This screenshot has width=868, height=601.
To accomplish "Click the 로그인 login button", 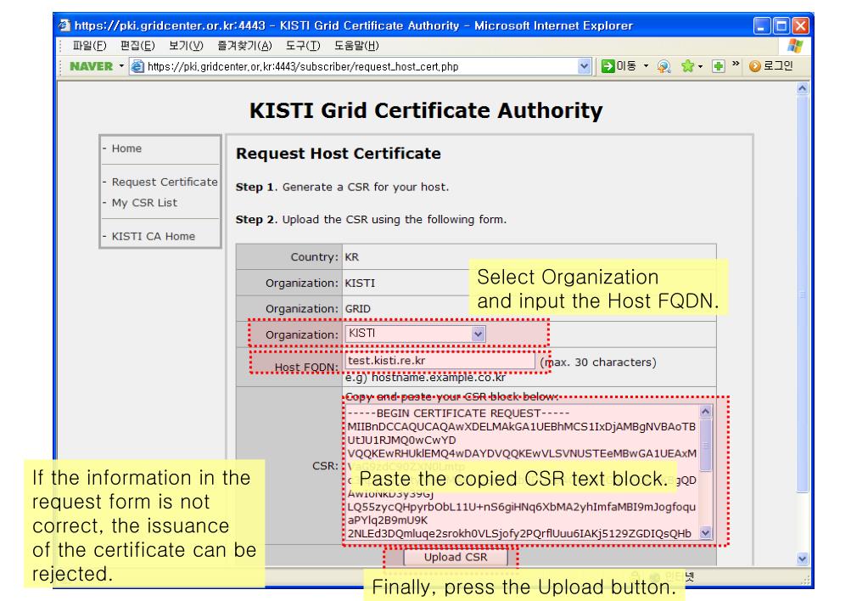I will tap(770, 66).
